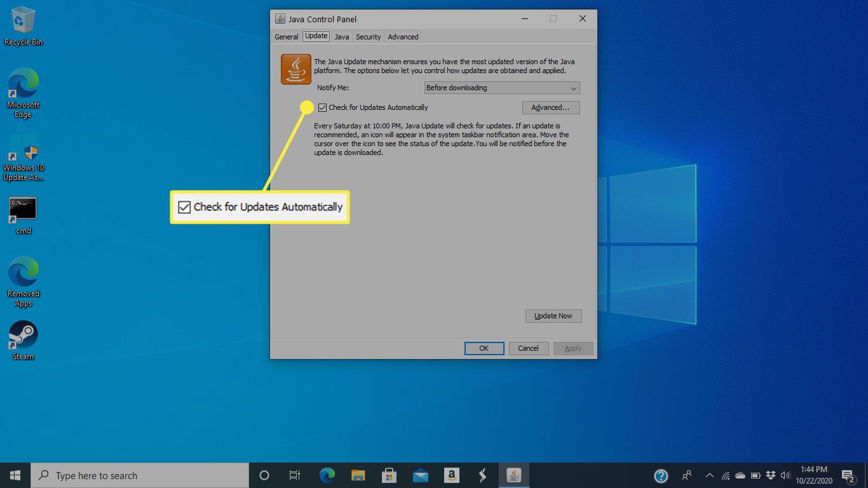Click the Cancel button
Image resolution: width=868 pixels, height=488 pixels.
click(528, 348)
